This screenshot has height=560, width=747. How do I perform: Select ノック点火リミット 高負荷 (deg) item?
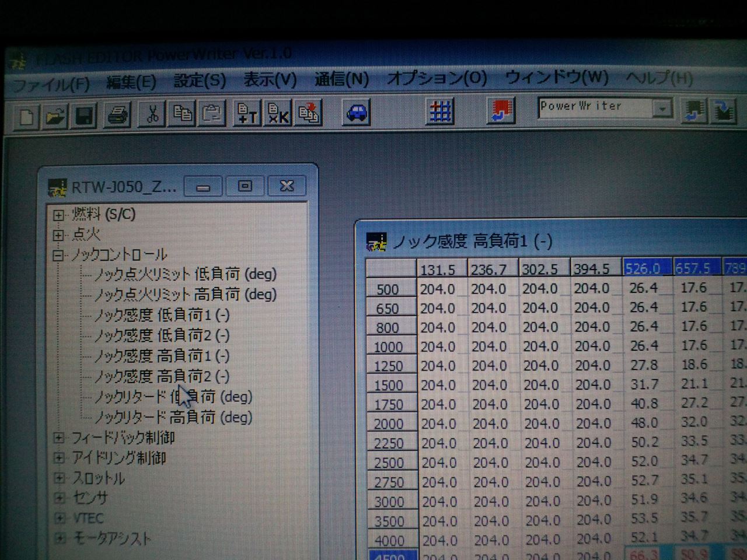(x=185, y=295)
